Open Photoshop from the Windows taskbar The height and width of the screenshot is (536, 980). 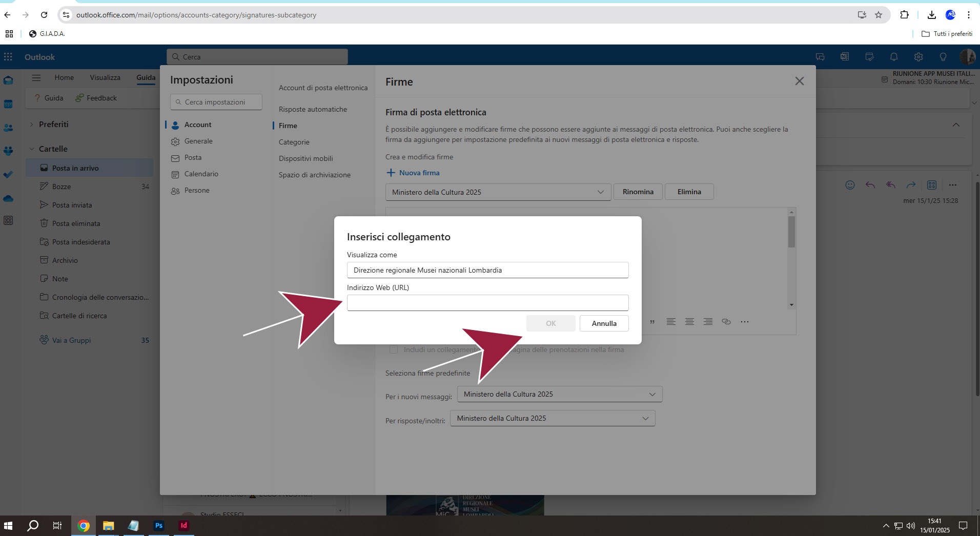[x=158, y=526]
